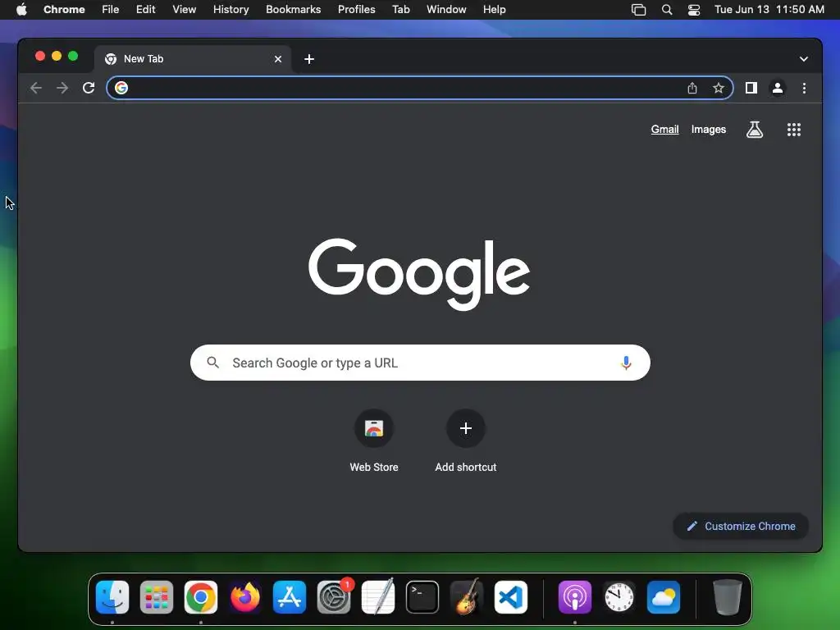This screenshot has width=840, height=630.
Task: Click the Google search box
Action: coord(420,363)
